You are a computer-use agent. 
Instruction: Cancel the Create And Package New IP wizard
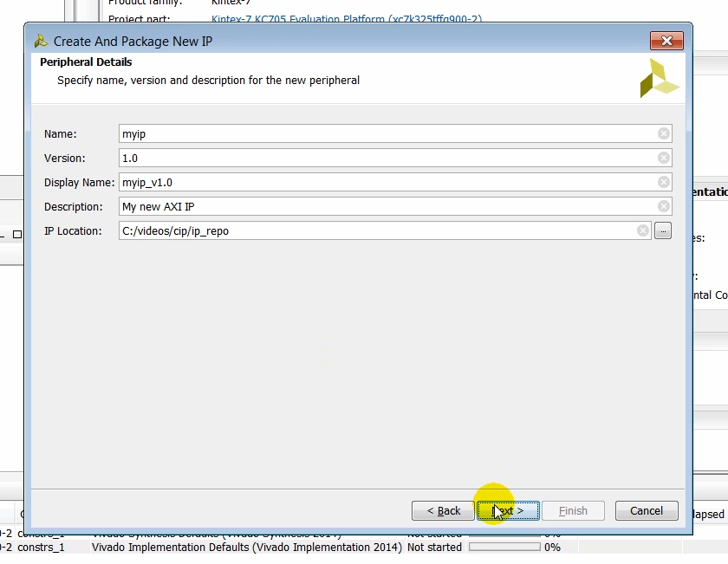click(x=646, y=510)
